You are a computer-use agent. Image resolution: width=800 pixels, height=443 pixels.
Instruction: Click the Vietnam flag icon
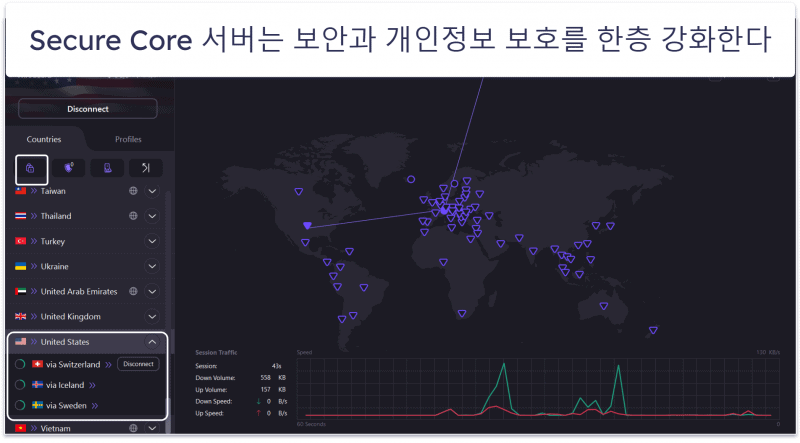coord(20,428)
